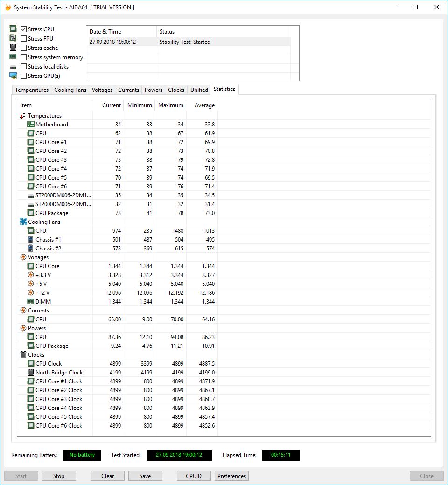The height and width of the screenshot is (485, 448).
Task: Click the No battery indicator
Action: coord(82,455)
